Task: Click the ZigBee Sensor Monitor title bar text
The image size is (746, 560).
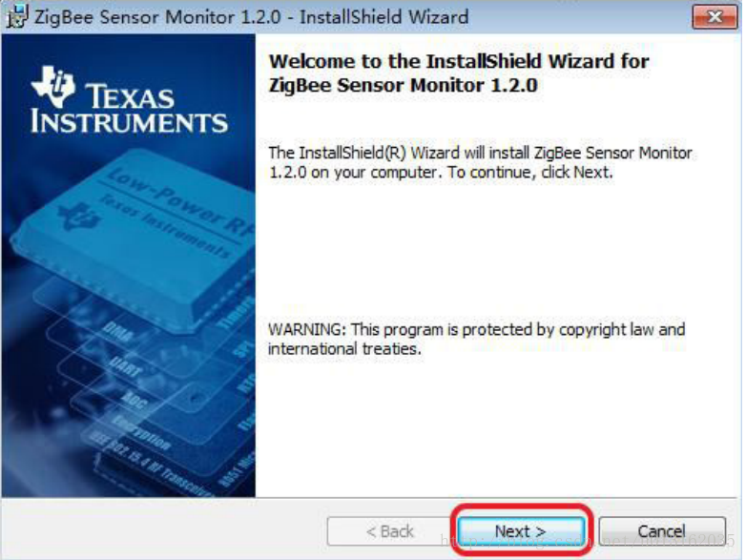Action: (251, 17)
